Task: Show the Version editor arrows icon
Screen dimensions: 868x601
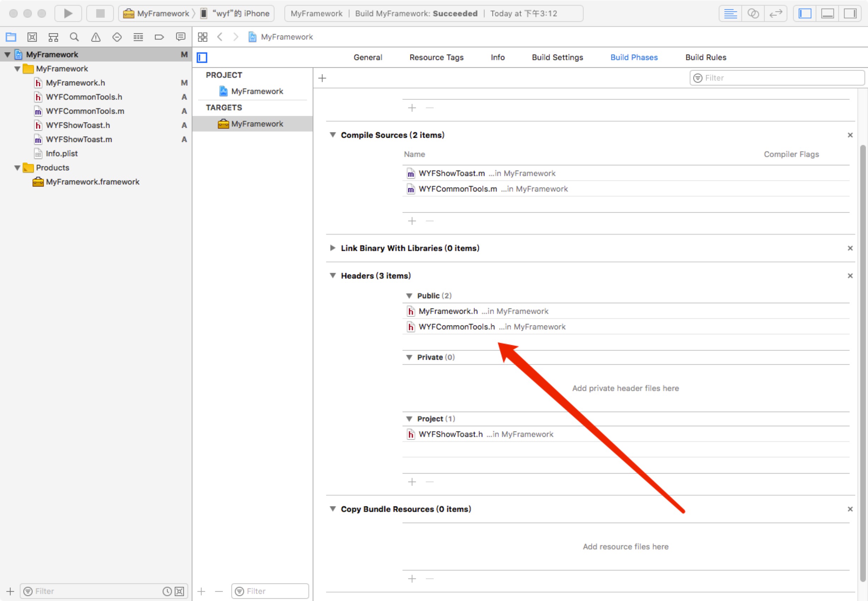Action: (775, 13)
